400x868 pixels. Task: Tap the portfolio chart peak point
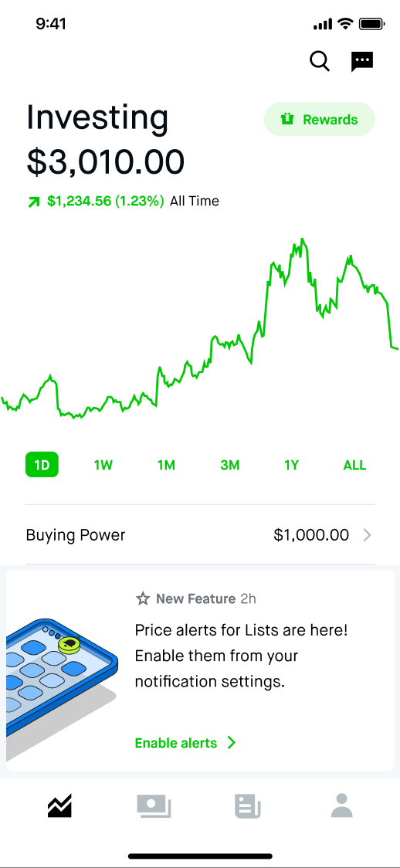[x=302, y=239]
